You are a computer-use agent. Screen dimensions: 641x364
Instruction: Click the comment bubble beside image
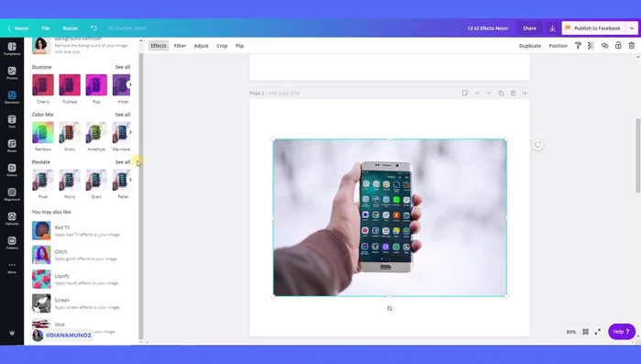537,145
